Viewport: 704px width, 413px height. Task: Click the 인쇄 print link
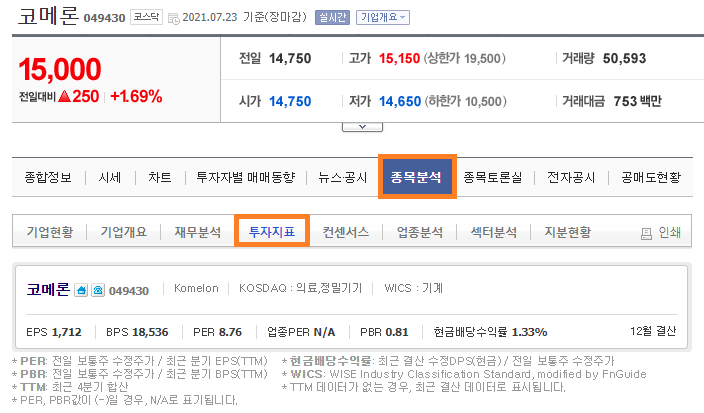669,233
